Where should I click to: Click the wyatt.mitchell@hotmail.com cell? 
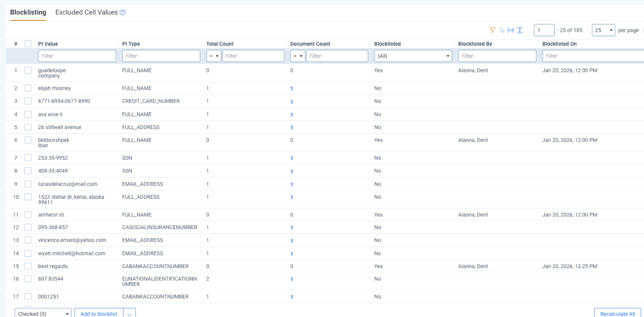coord(71,253)
